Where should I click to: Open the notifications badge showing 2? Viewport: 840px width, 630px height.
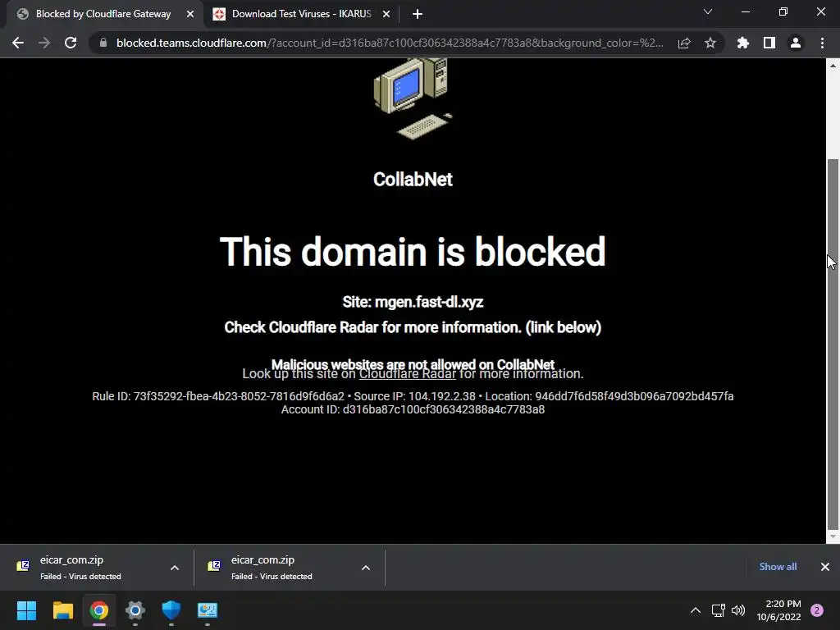(x=817, y=610)
